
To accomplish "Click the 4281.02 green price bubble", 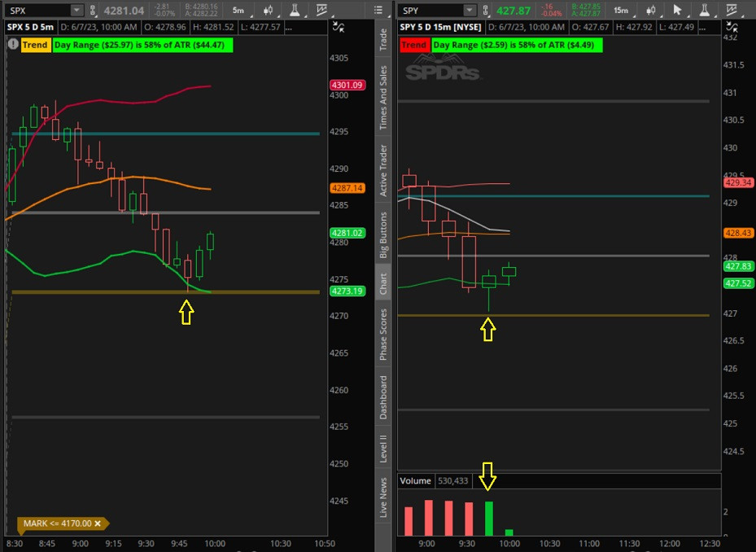I will pos(347,233).
